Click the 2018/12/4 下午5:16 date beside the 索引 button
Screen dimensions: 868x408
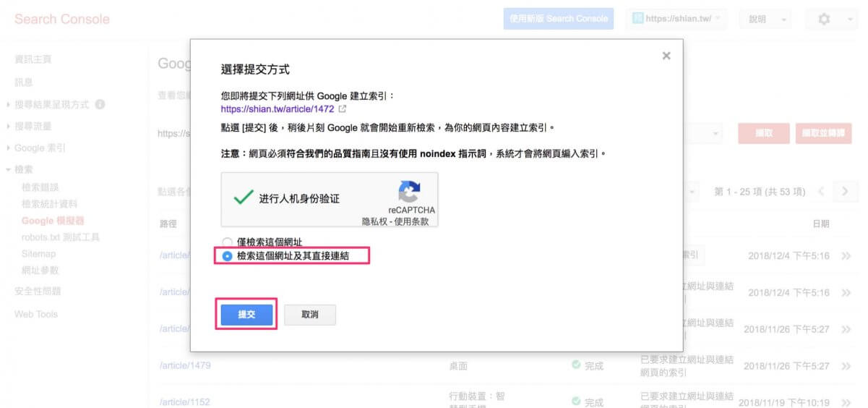(x=788, y=255)
